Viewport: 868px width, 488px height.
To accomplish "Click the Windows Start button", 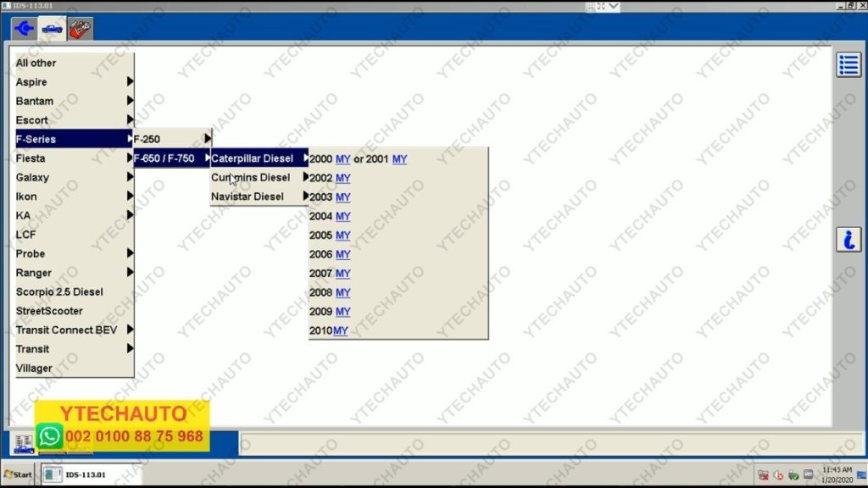I will tap(19, 474).
